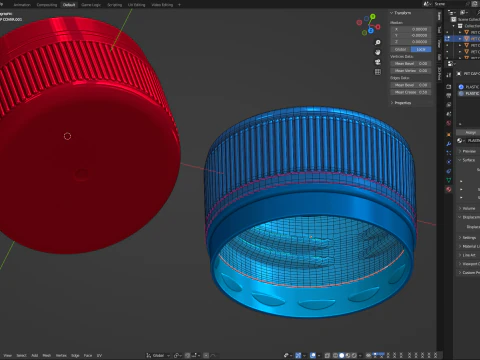The width and height of the screenshot is (480, 360).
Task: Switch to material preview shading
Action: pos(348,355)
